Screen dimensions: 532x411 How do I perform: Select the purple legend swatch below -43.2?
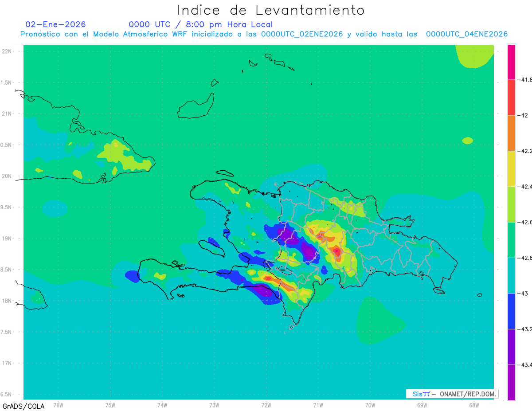pyautogui.click(x=511, y=347)
